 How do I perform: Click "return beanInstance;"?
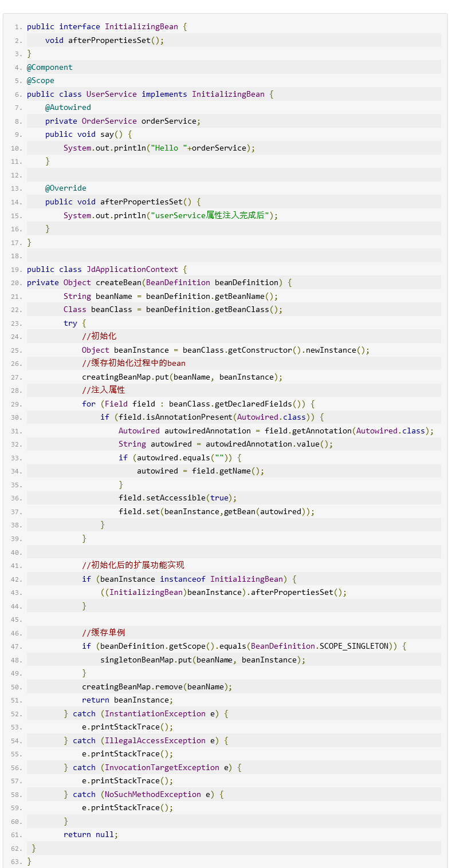pyautogui.click(x=127, y=700)
